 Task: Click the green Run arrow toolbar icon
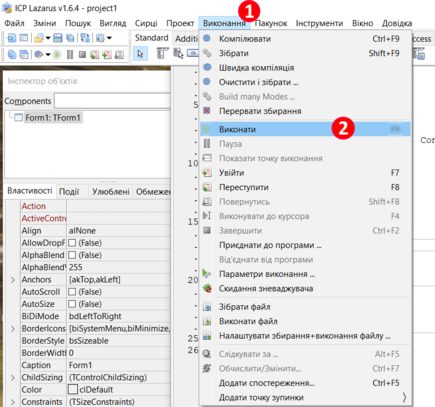coord(57,54)
